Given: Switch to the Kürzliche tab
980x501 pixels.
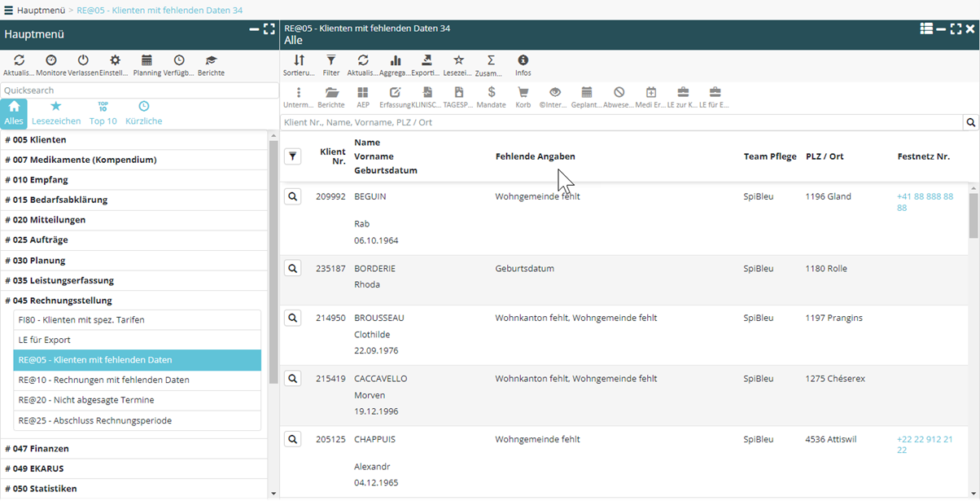Looking at the screenshot, I should pyautogui.click(x=143, y=113).
